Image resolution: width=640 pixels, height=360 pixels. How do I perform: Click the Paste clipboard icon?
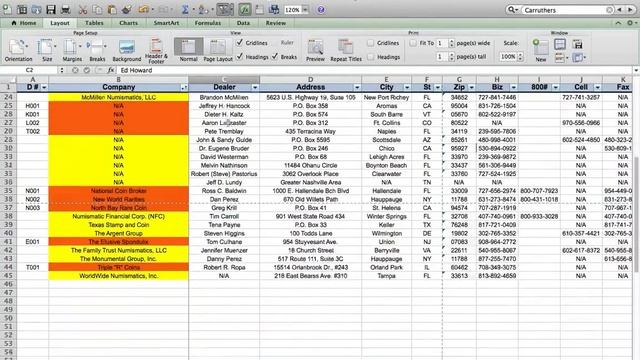click(112, 9)
